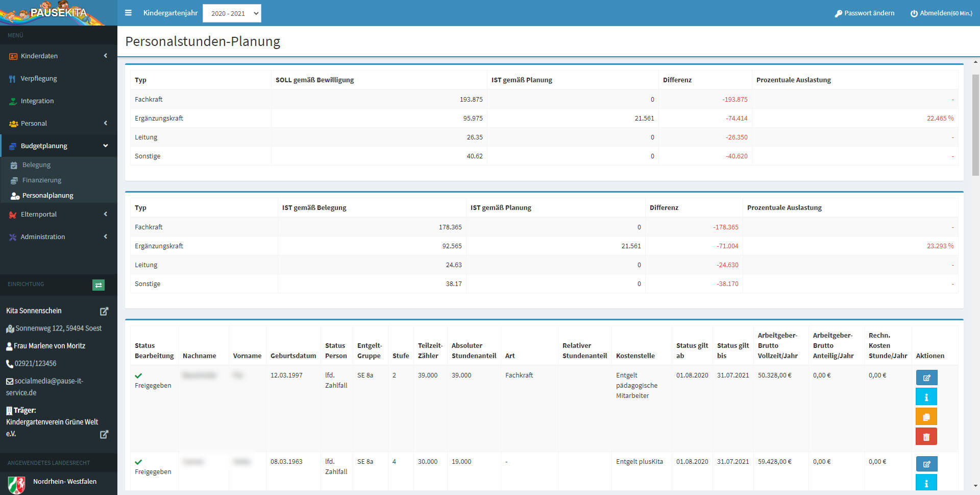
Task: Click the green switch facility icon
Action: [99, 285]
